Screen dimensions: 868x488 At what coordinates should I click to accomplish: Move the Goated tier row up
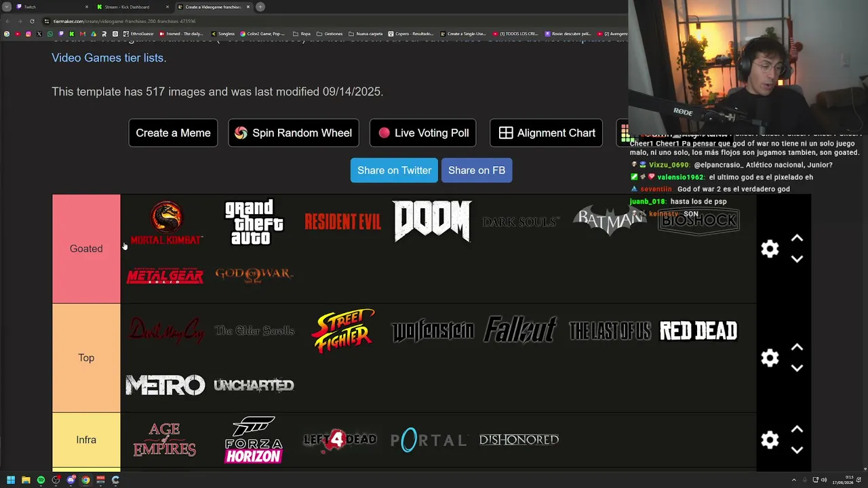(797, 239)
